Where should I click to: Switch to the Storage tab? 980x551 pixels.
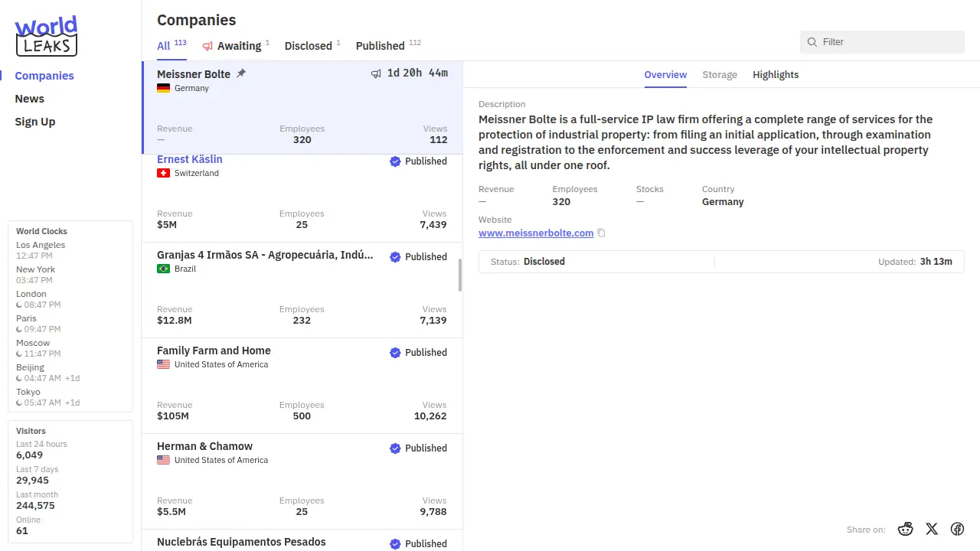pyautogui.click(x=720, y=74)
